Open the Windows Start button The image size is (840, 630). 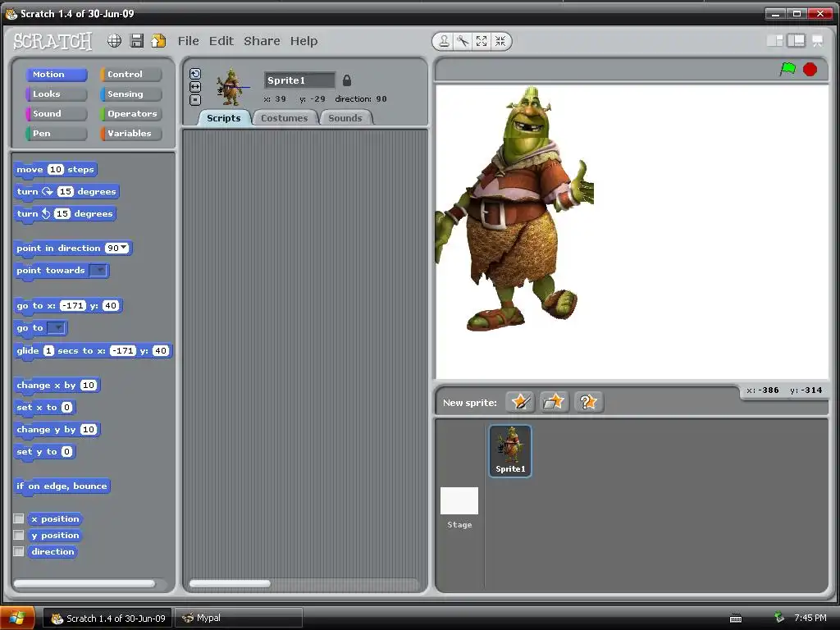(17, 619)
